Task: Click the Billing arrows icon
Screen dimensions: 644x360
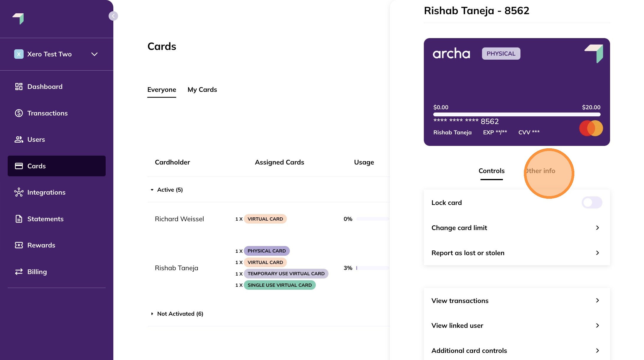Action: click(19, 272)
